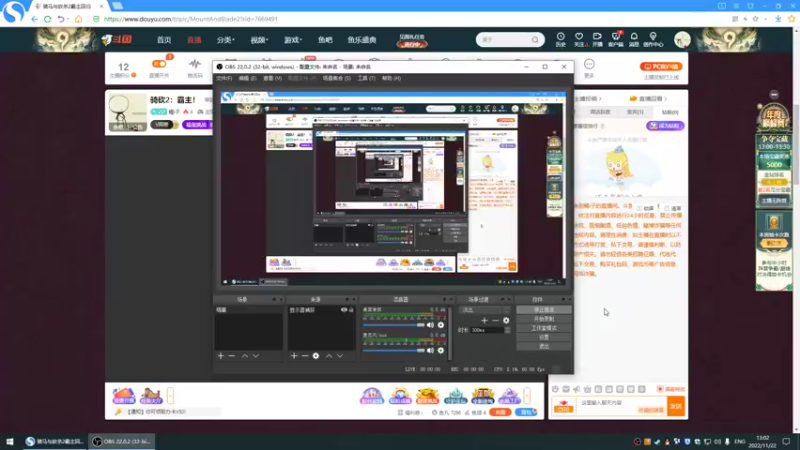
Task: Go to Douyu 首页 tab
Action: click(x=164, y=40)
